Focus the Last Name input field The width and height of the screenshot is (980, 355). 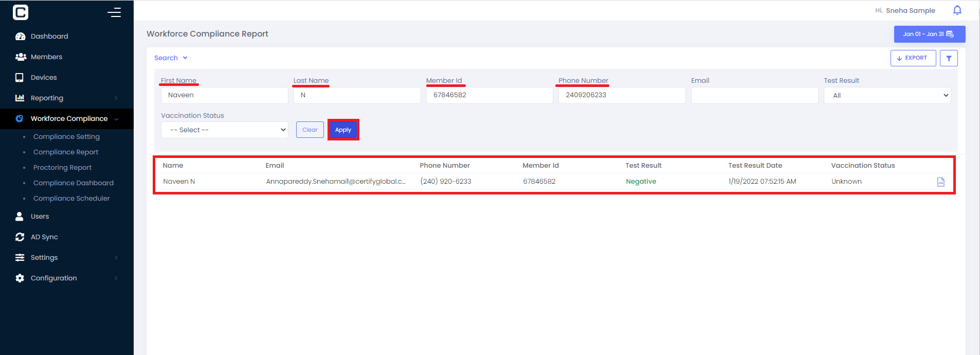coord(357,95)
